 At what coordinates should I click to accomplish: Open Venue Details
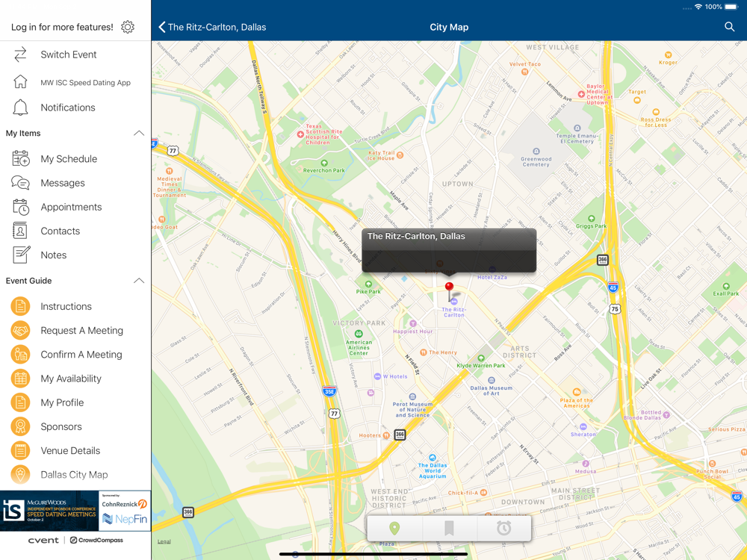pos(70,451)
